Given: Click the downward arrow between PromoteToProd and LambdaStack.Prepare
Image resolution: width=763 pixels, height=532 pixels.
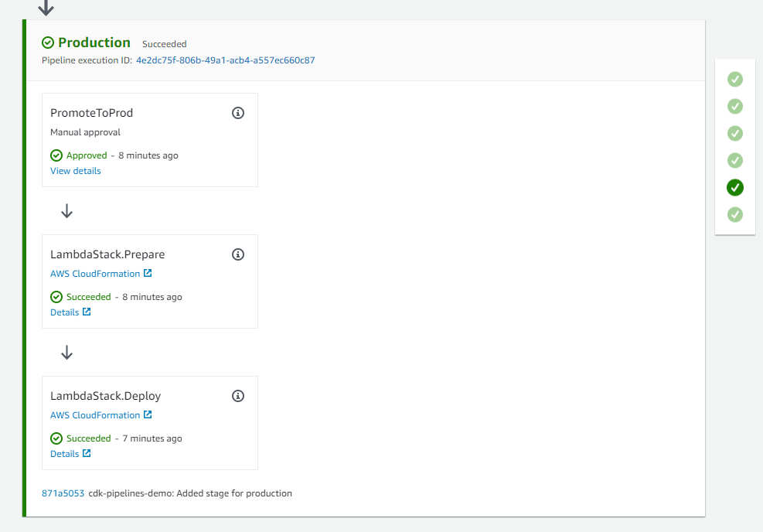Looking at the screenshot, I should (66, 210).
